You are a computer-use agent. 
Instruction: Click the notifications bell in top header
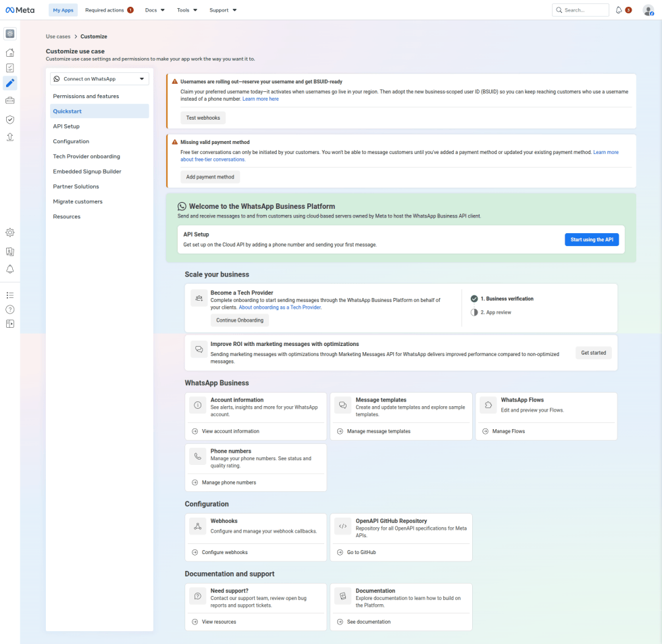(619, 10)
